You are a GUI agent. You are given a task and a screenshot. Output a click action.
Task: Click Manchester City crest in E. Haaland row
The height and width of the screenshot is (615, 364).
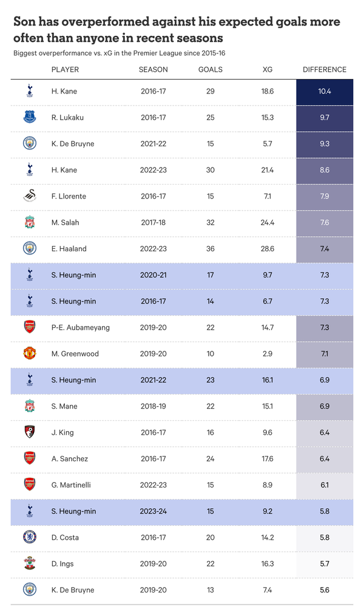click(x=29, y=248)
